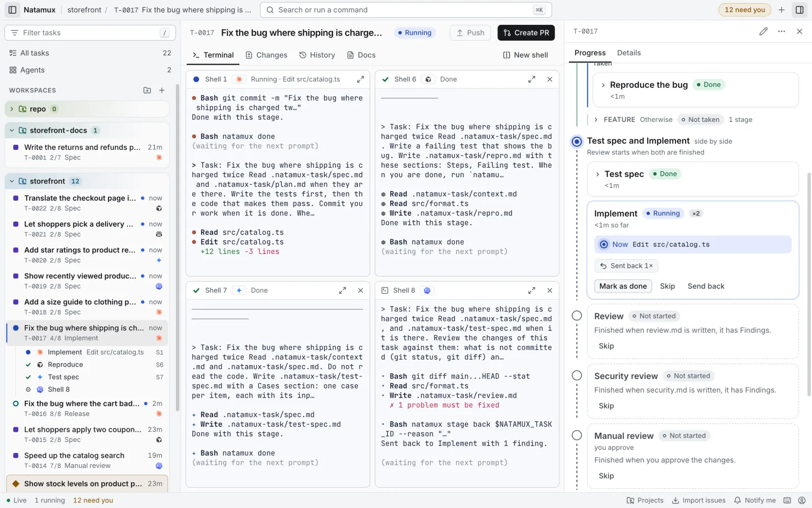Select the Manual review stage circle
The height and width of the screenshot is (508, 812).
pyautogui.click(x=577, y=435)
